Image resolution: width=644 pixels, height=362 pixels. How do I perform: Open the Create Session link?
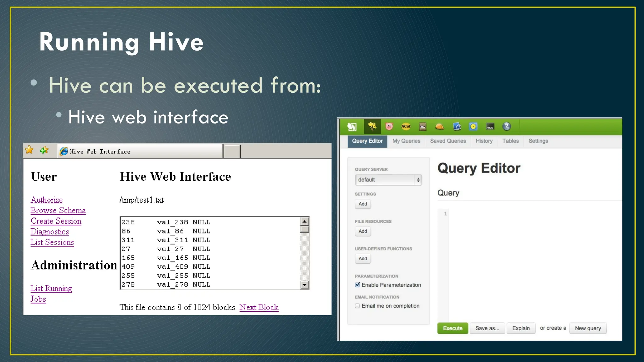[x=56, y=221]
